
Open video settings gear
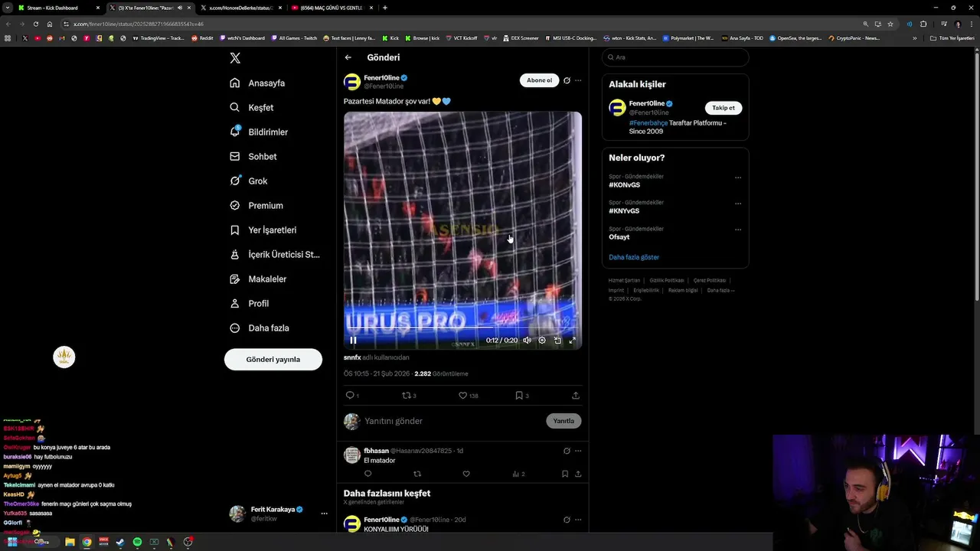point(542,341)
